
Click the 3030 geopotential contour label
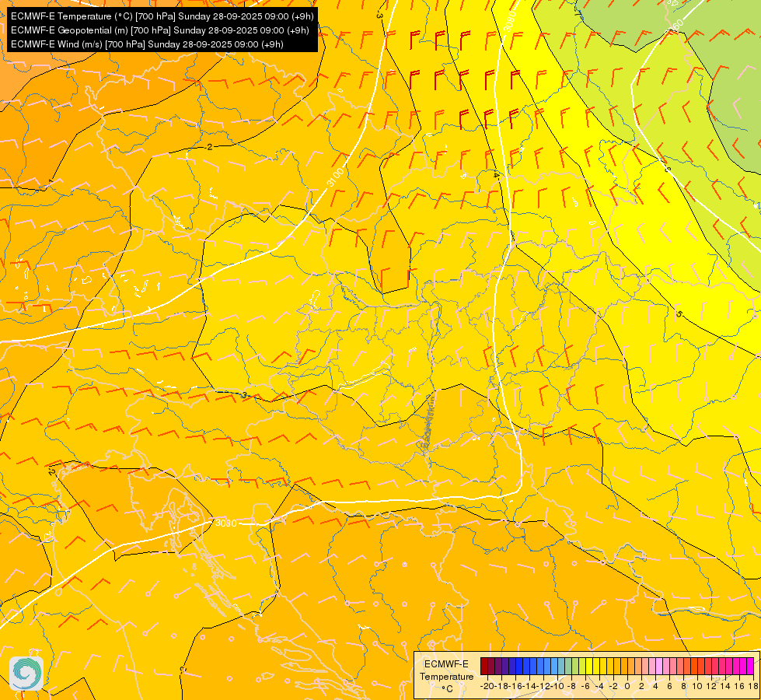[x=225, y=523]
